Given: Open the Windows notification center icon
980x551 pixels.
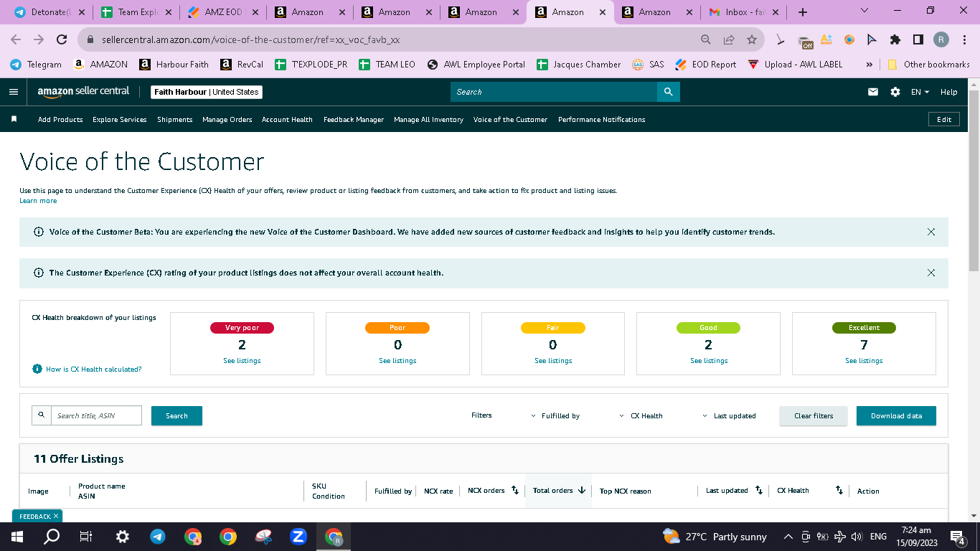Looking at the screenshot, I should click(957, 536).
